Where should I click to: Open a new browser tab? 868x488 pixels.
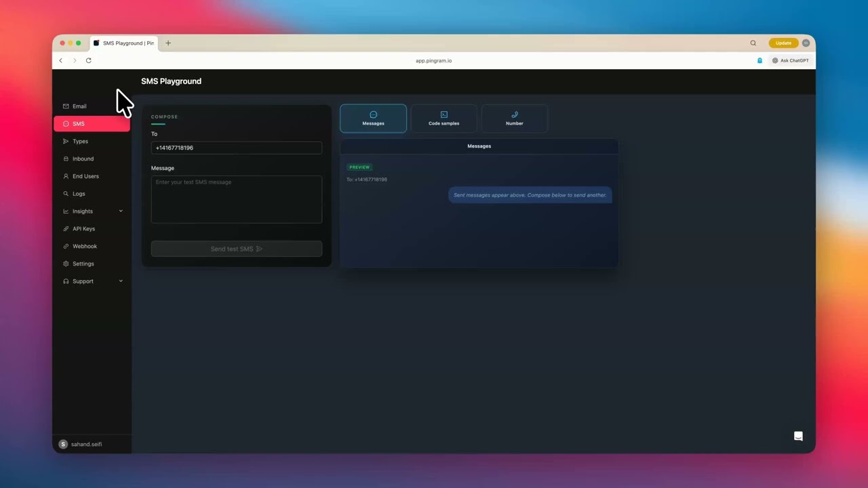(x=168, y=43)
